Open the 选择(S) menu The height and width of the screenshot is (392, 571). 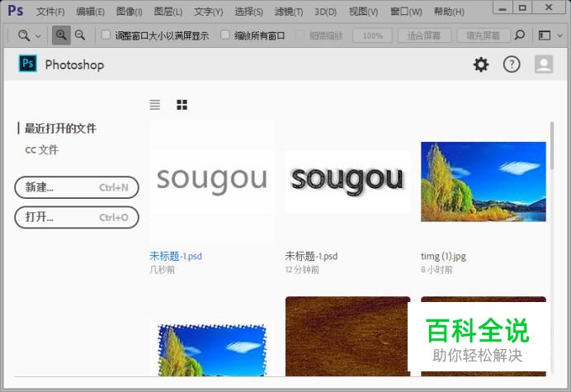click(248, 12)
